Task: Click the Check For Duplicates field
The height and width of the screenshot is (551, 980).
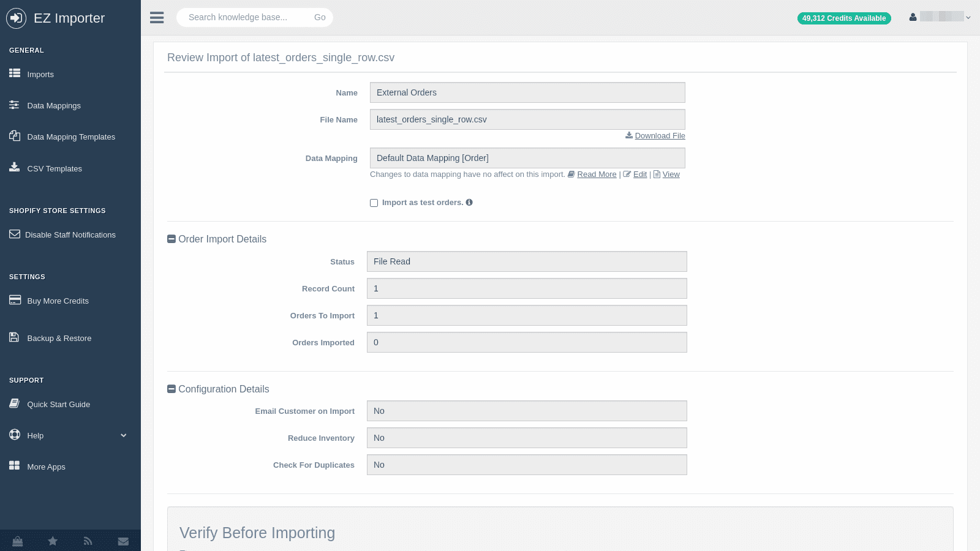Action: click(527, 465)
